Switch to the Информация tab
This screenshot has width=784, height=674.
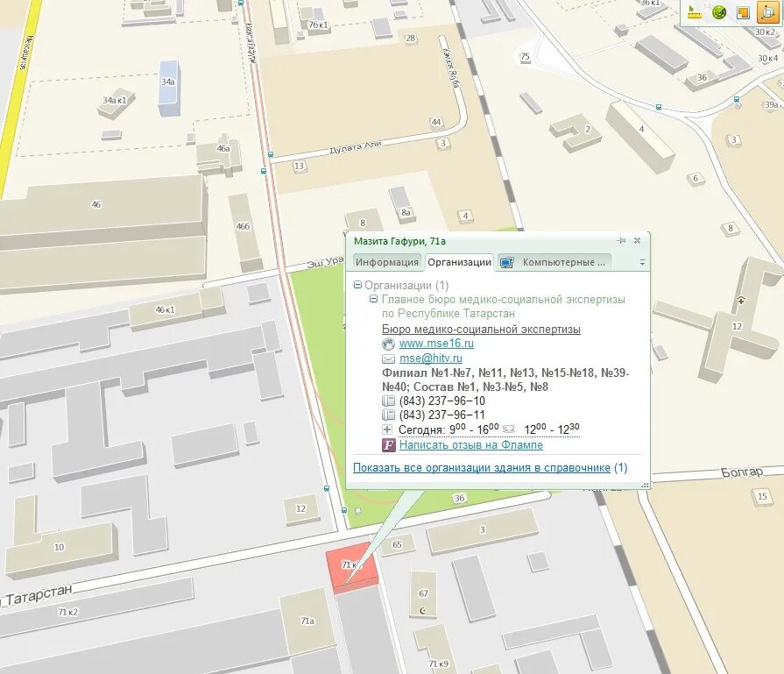pyautogui.click(x=387, y=262)
